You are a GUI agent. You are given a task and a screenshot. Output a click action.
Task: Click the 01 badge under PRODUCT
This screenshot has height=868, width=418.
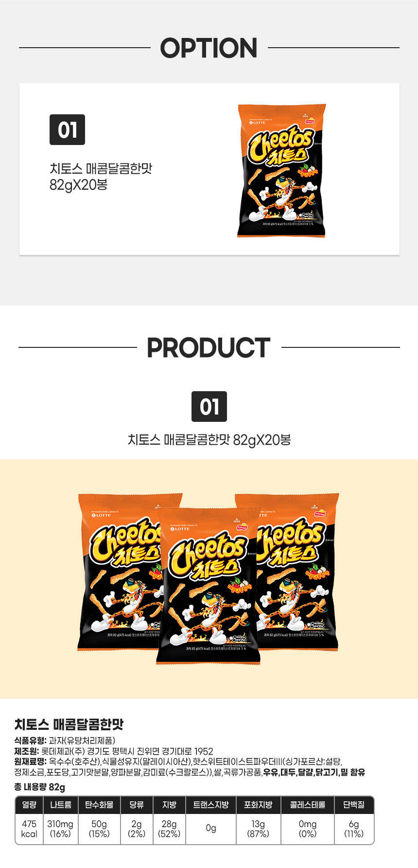[209, 406]
